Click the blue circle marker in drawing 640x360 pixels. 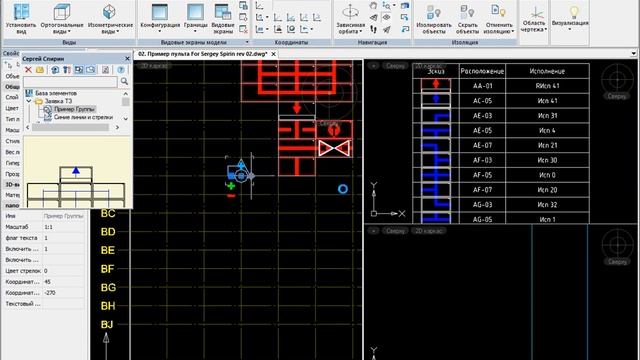point(343,189)
